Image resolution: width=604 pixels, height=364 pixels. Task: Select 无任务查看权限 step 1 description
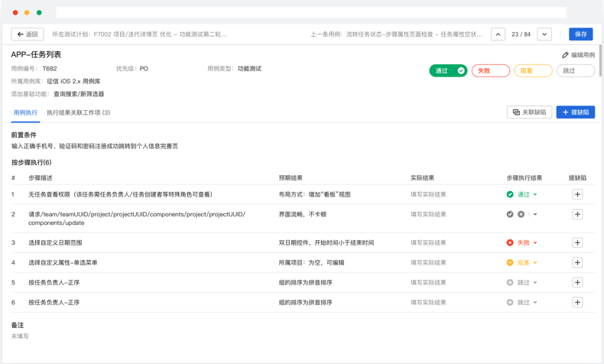point(121,194)
